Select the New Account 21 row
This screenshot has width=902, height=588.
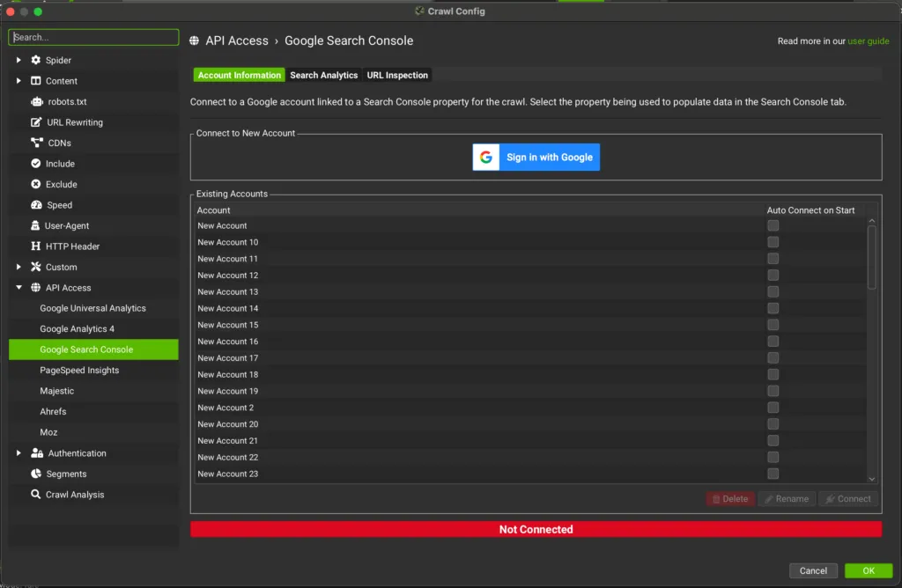pos(529,441)
